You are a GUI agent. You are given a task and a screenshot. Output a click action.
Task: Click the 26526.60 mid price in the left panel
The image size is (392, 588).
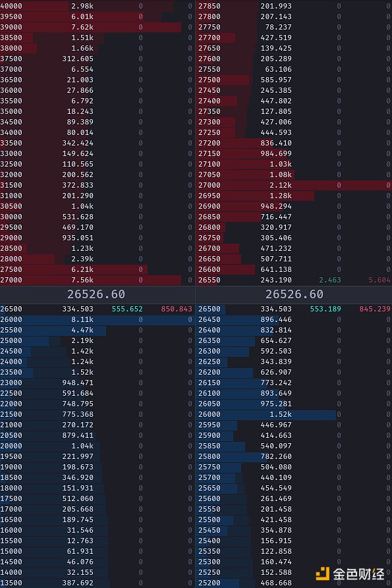pyautogui.click(x=96, y=294)
